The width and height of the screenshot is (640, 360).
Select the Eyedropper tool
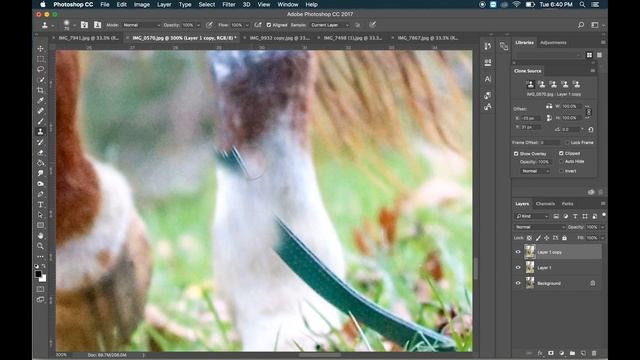point(40,100)
